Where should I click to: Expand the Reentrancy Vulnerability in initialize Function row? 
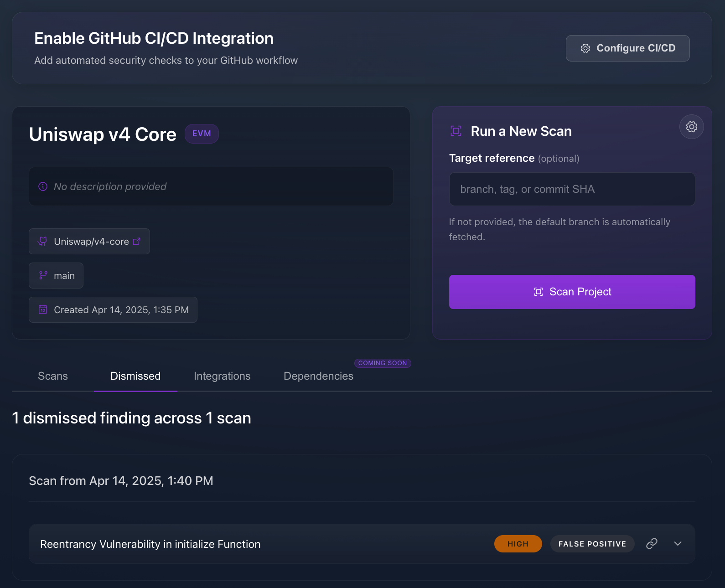click(362, 544)
